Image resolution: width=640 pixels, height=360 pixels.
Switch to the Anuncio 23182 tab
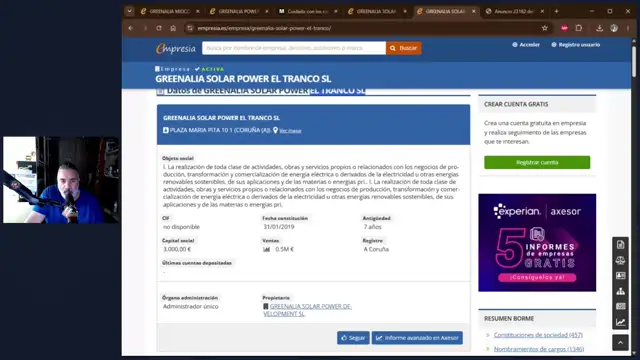(513, 11)
